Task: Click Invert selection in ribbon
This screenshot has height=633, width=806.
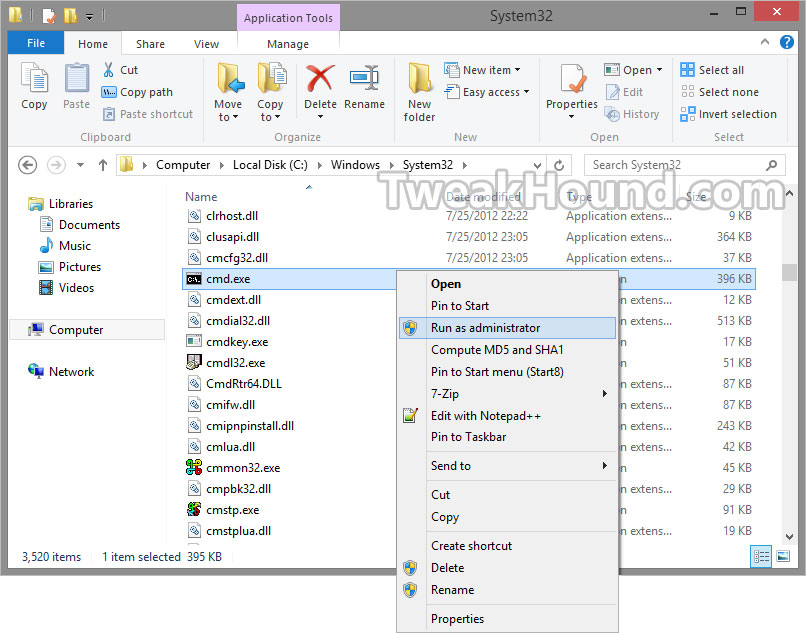Action: point(728,114)
